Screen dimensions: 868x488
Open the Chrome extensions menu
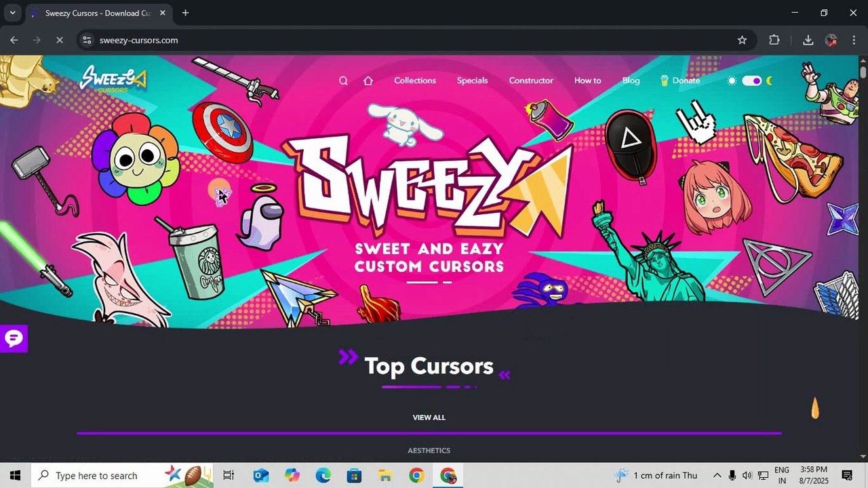774,40
